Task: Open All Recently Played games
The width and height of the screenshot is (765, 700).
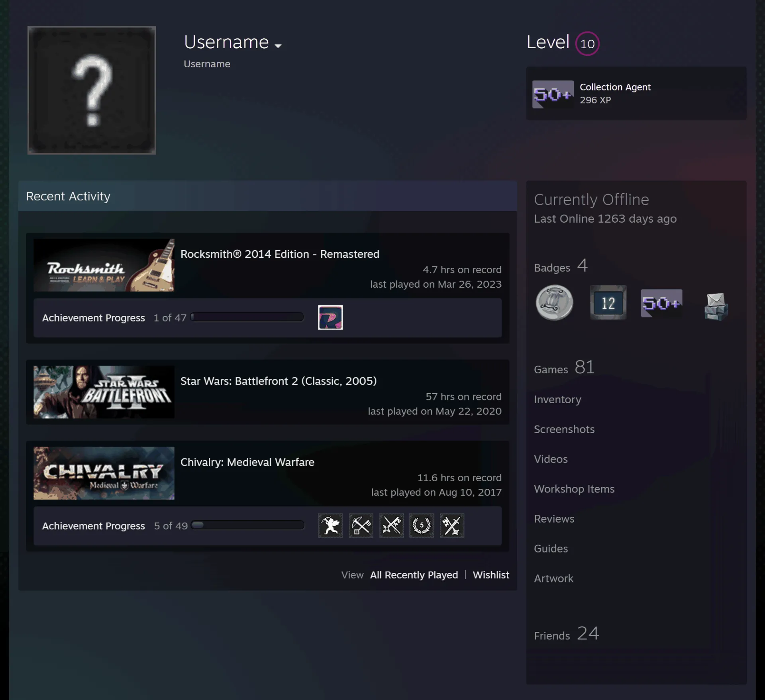Action: pyautogui.click(x=414, y=575)
